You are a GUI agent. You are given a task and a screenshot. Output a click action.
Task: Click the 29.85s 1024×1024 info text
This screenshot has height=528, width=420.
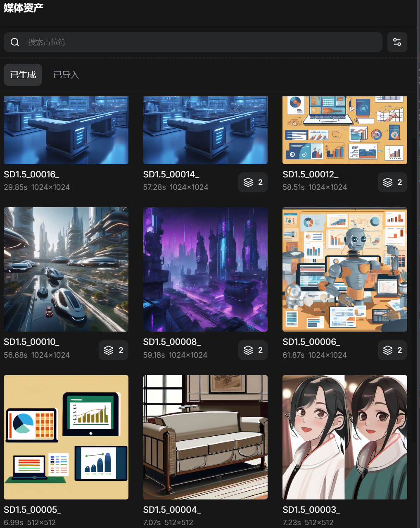(37, 187)
